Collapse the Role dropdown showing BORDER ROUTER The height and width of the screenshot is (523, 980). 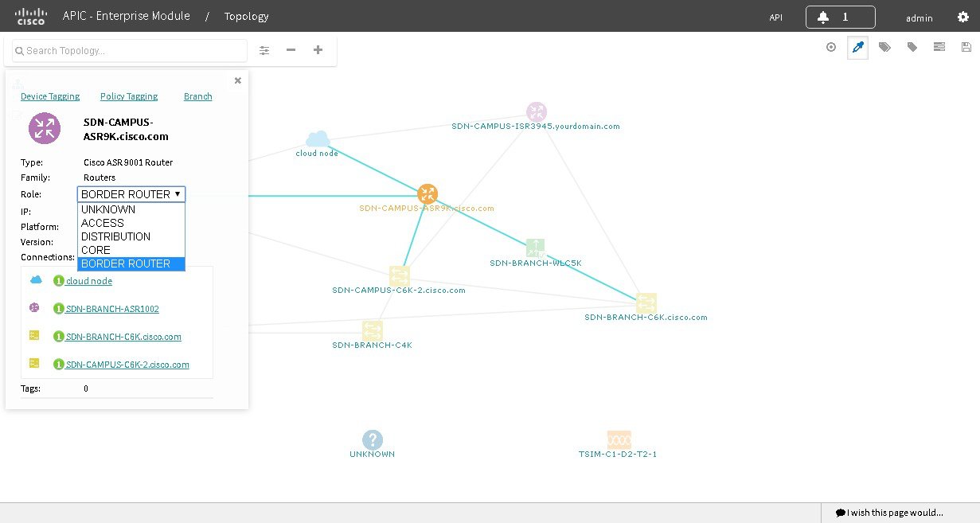click(x=131, y=194)
